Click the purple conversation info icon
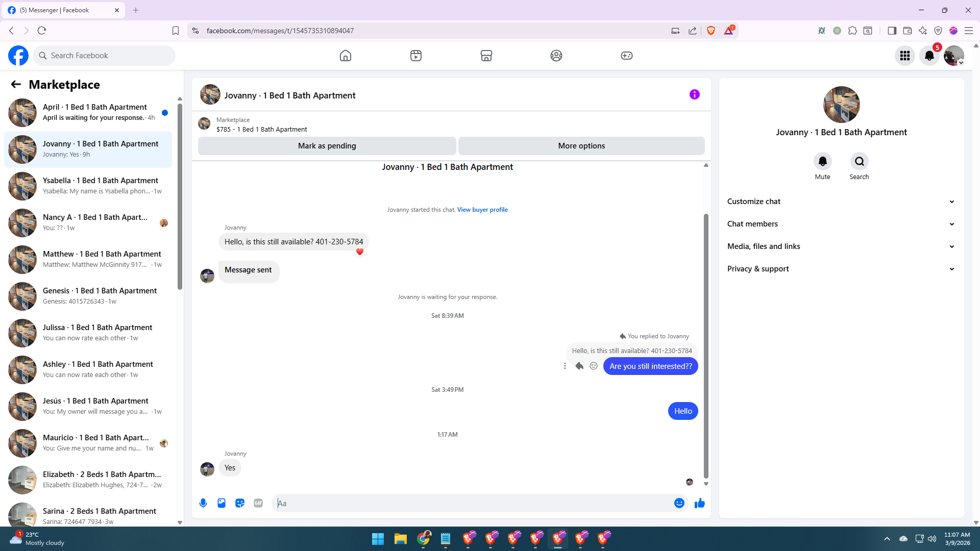 pos(694,94)
